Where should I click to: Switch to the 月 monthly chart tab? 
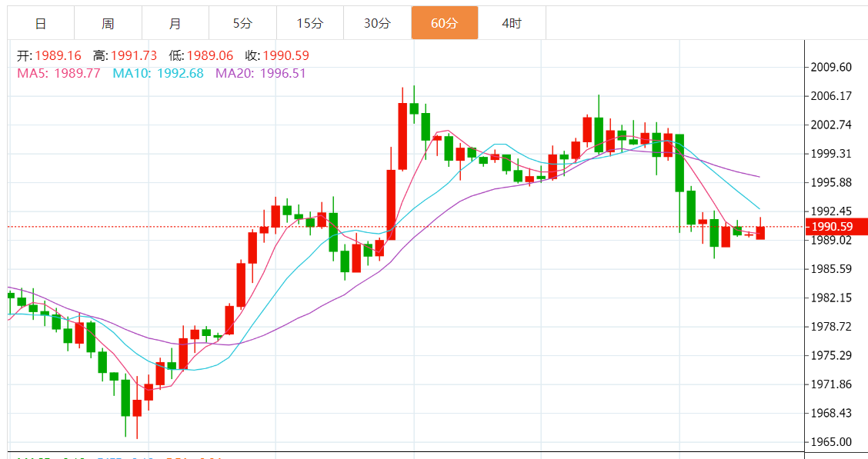pos(175,23)
